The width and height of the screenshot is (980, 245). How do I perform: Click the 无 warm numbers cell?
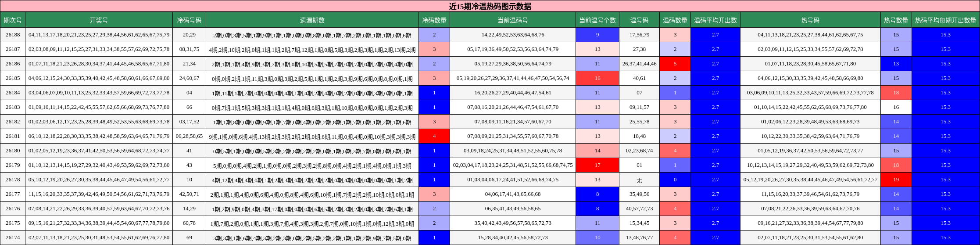(x=639, y=180)
